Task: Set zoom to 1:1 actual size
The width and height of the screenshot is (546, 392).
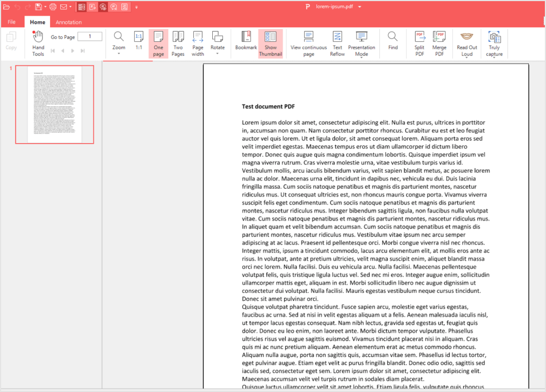Action: point(139,42)
